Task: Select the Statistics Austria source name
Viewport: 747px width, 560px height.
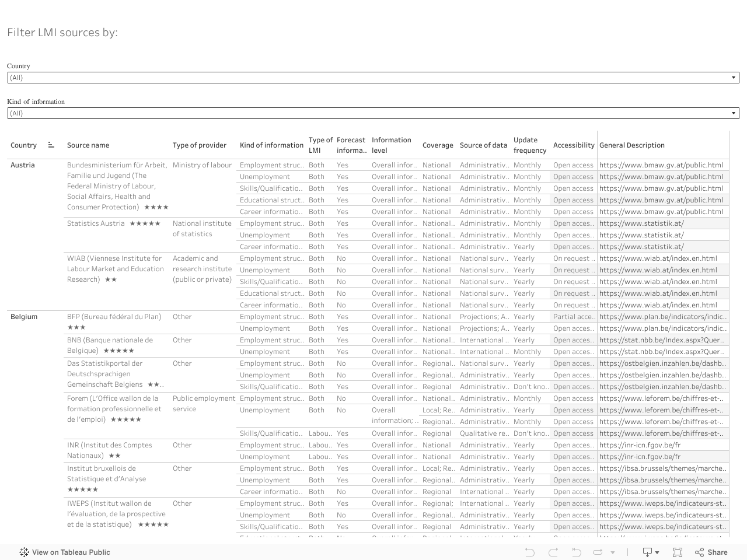Action: 96,223
